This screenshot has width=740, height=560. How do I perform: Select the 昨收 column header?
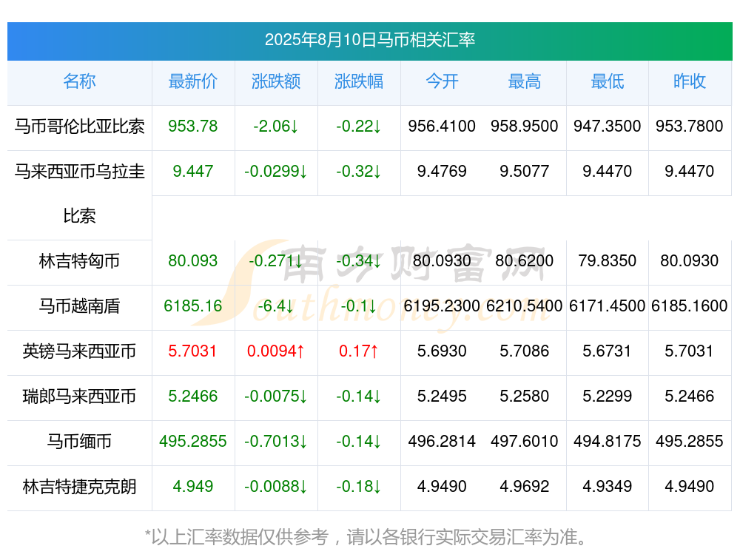[690, 81]
